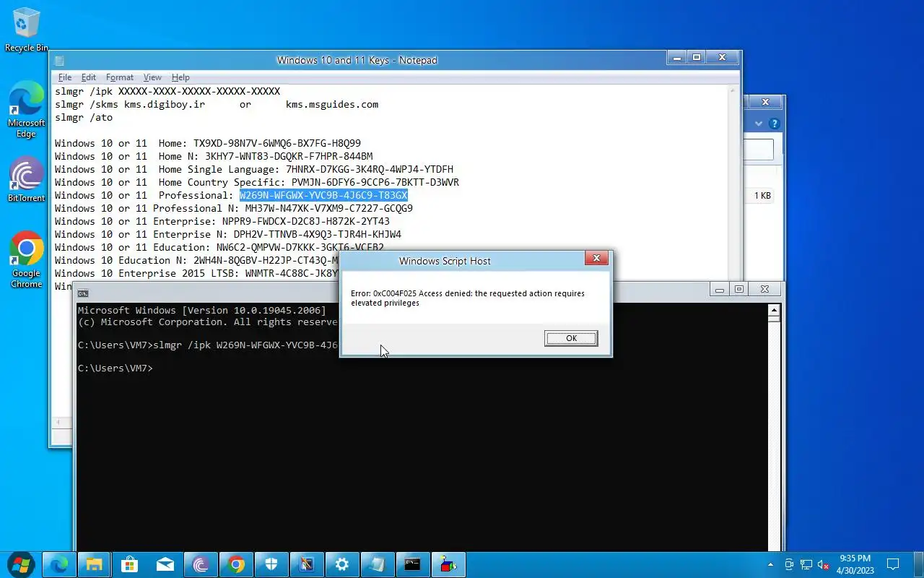Click the Notepad title bar icon
Screen dimensions: 924x578
[x=59, y=61]
